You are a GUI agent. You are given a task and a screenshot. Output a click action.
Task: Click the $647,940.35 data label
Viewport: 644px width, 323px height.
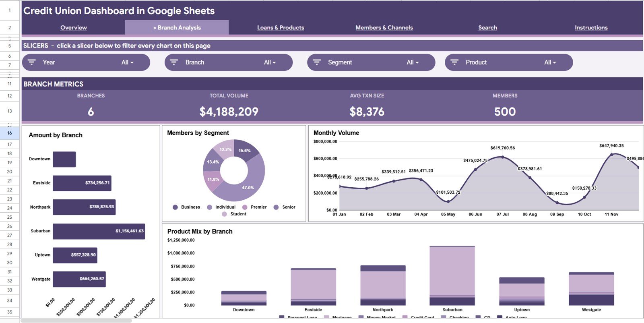click(611, 146)
